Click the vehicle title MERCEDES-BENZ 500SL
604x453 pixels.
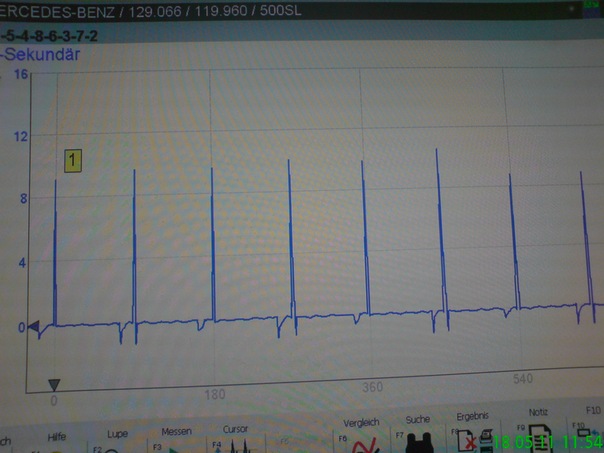pyautogui.click(x=151, y=11)
